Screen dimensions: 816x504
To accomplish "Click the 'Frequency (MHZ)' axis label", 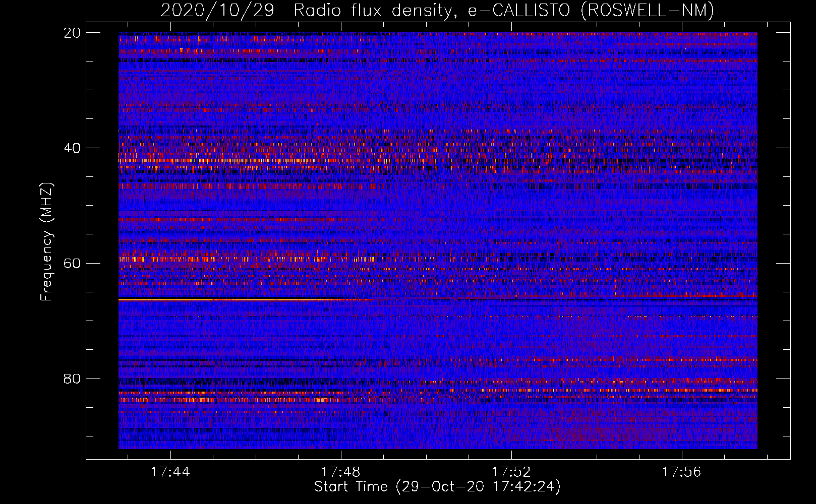I will 46,242.
